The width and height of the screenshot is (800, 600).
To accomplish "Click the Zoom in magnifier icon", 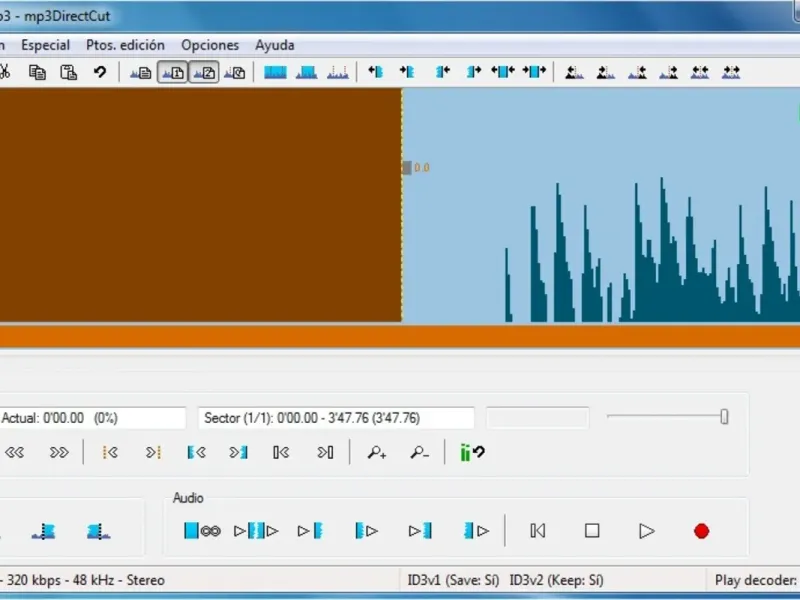I will tap(377, 453).
